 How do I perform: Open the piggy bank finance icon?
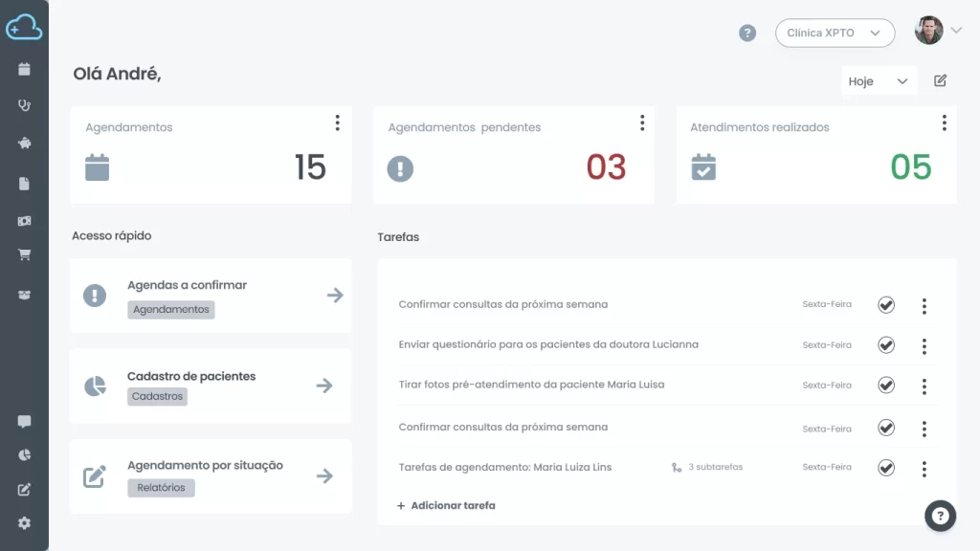coord(22,142)
